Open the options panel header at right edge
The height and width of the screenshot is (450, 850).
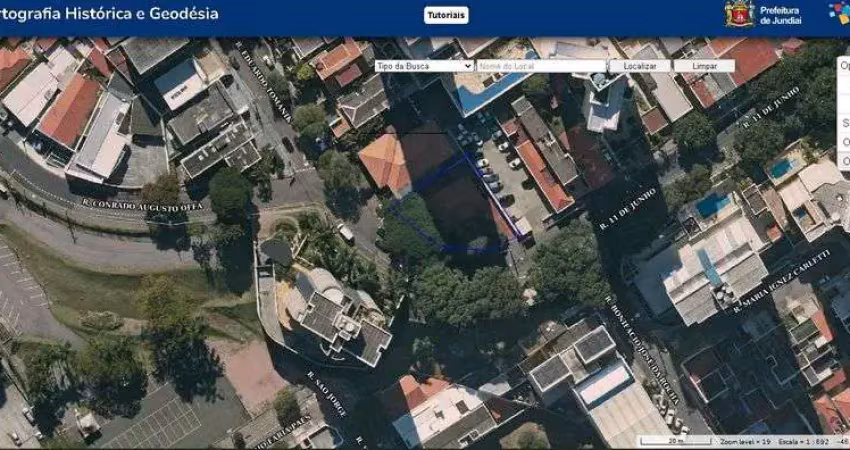[x=844, y=65]
